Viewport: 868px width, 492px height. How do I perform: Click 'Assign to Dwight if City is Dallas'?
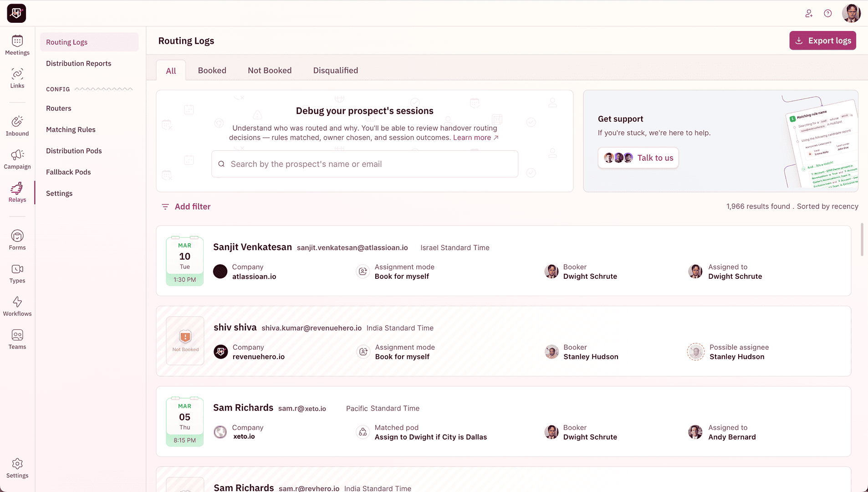point(430,437)
